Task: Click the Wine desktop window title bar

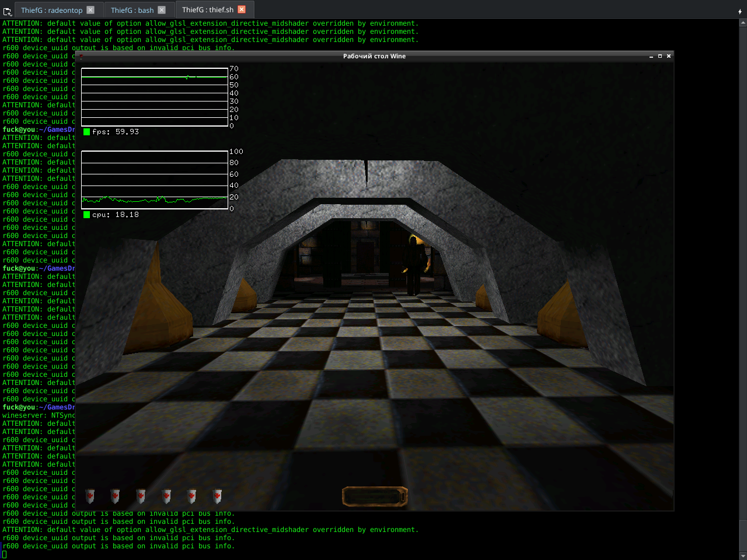Action: (x=374, y=56)
